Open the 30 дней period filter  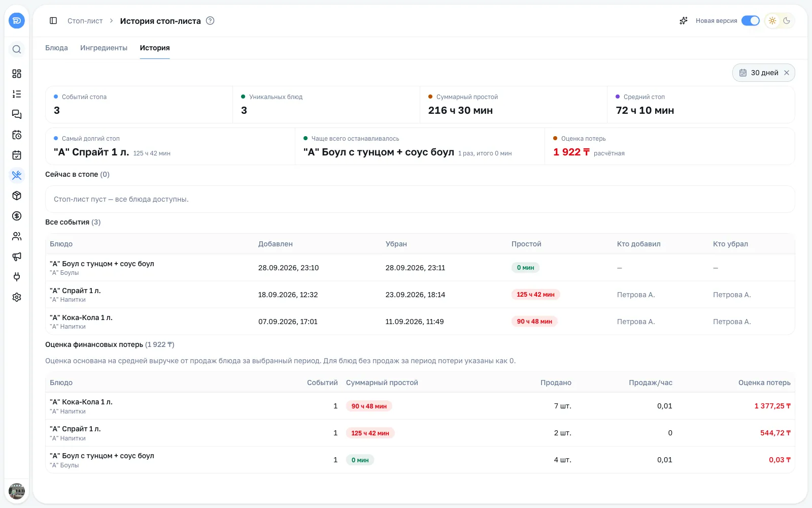click(759, 73)
